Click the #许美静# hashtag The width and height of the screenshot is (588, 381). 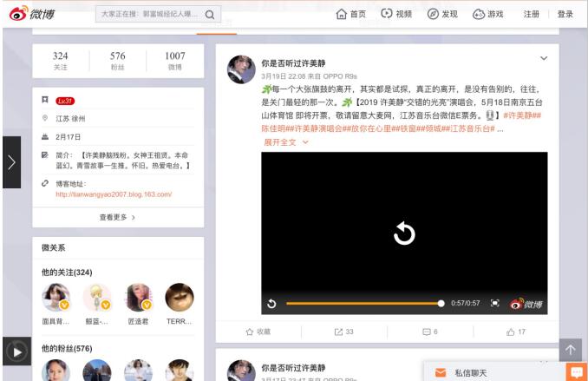tap(522, 115)
